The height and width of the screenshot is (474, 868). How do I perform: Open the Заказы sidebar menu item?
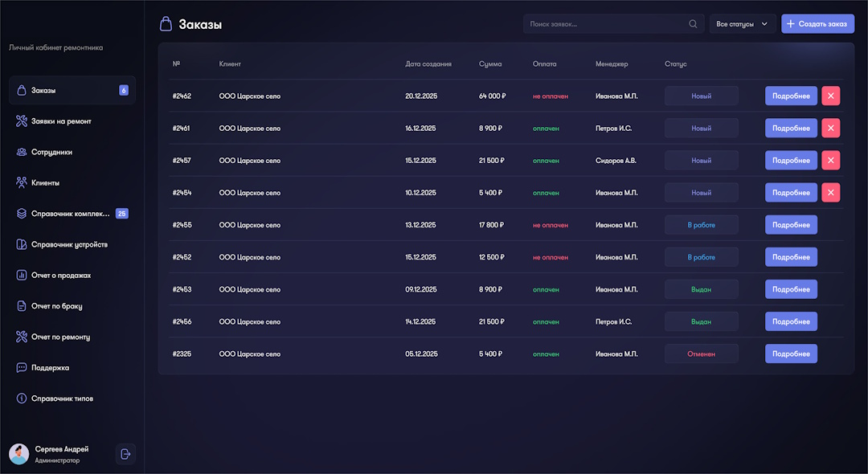[x=72, y=90]
